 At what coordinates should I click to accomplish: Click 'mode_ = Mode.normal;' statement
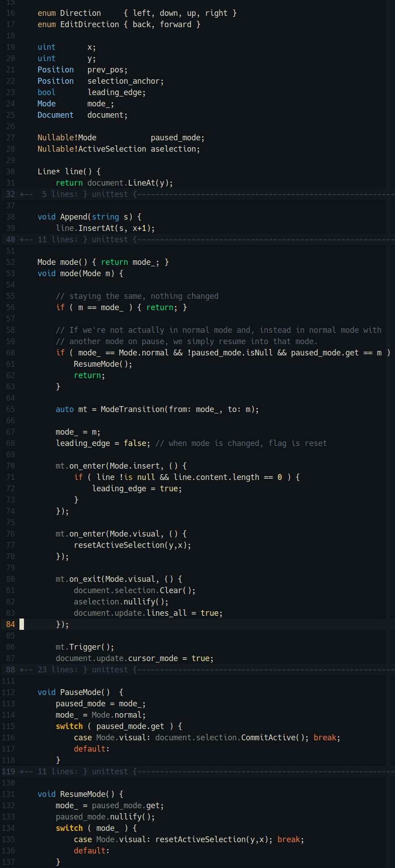click(101, 715)
